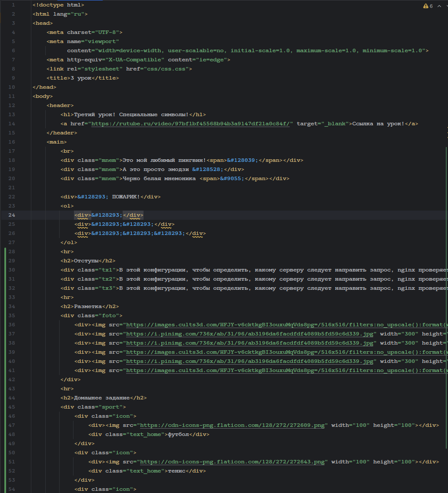
Task: Click line number 45 in the gutter
Action: point(12,407)
